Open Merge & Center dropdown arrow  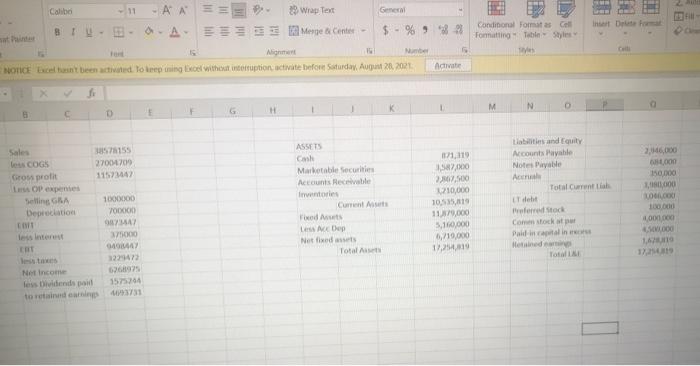click(363, 31)
